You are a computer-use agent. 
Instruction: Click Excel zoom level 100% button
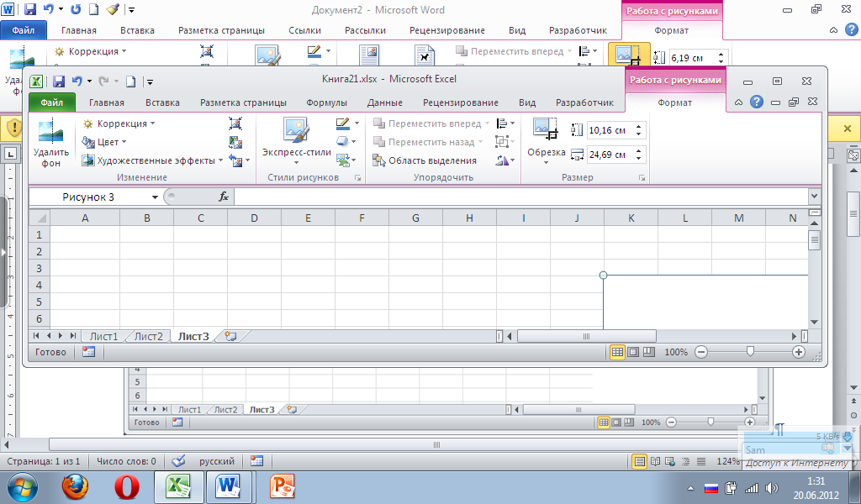point(676,352)
